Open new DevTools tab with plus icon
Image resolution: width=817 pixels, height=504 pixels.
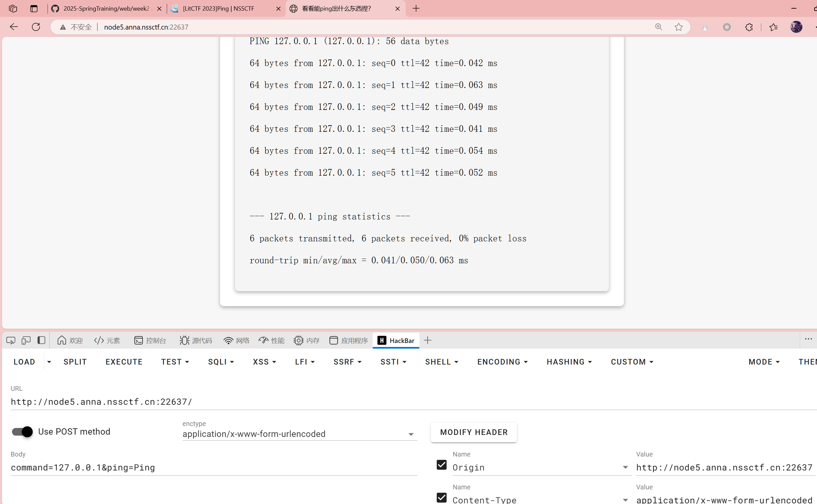(427, 340)
